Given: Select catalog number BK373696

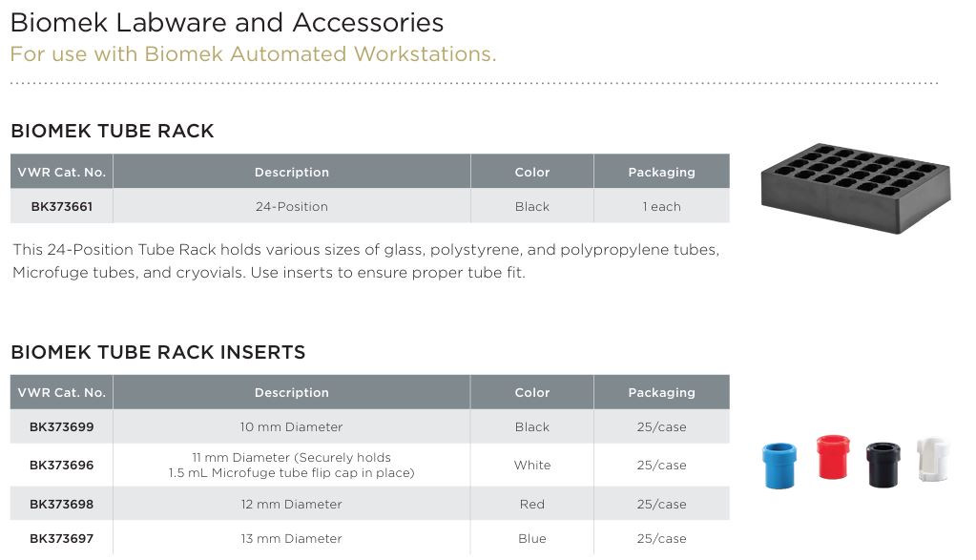Looking at the screenshot, I should (x=61, y=465).
